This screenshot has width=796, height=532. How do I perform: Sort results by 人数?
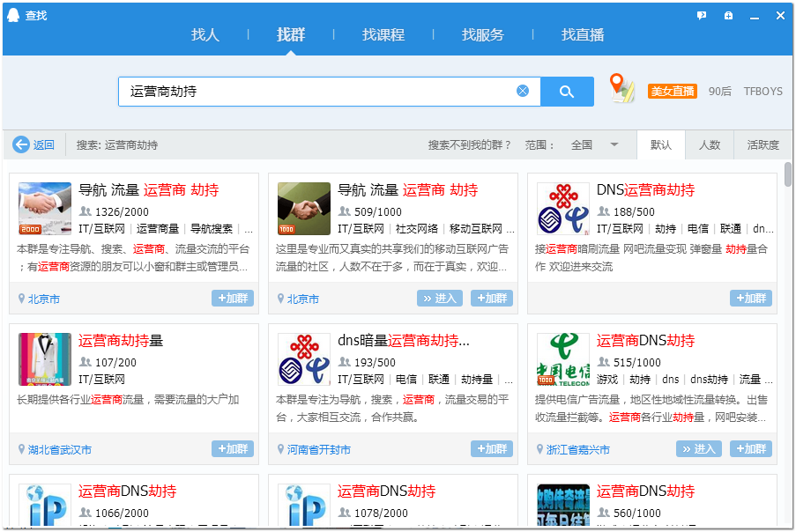click(710, 145)
